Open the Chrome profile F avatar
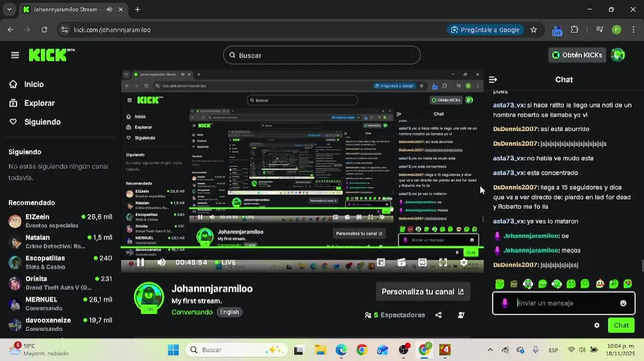Viewport: 644px width, 361px height. pyautogui.click(x=616, y=30)
